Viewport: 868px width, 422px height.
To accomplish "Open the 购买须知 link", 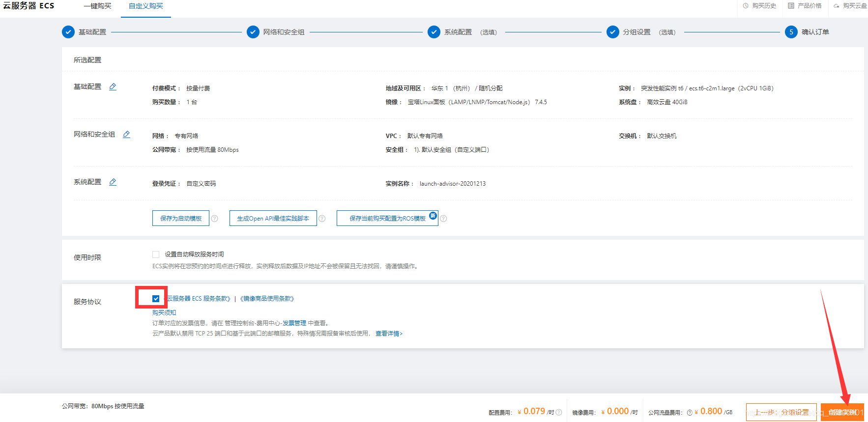I will pos(164,312).
